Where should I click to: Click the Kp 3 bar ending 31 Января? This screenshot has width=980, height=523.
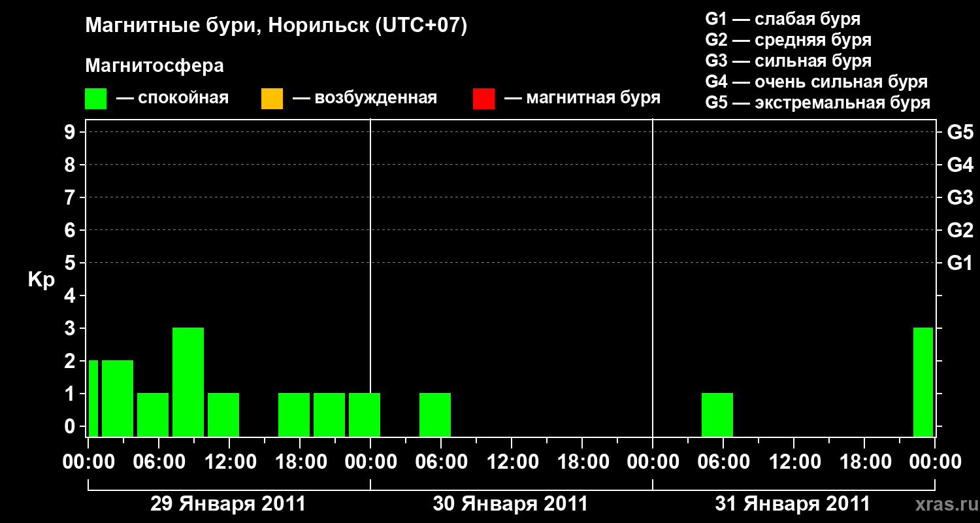[x=923, y=382]
